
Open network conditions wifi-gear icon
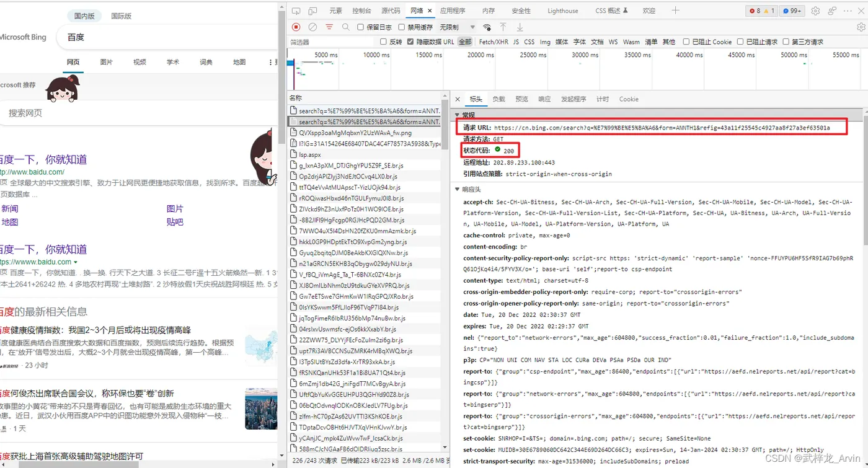(x=487, y=27)
